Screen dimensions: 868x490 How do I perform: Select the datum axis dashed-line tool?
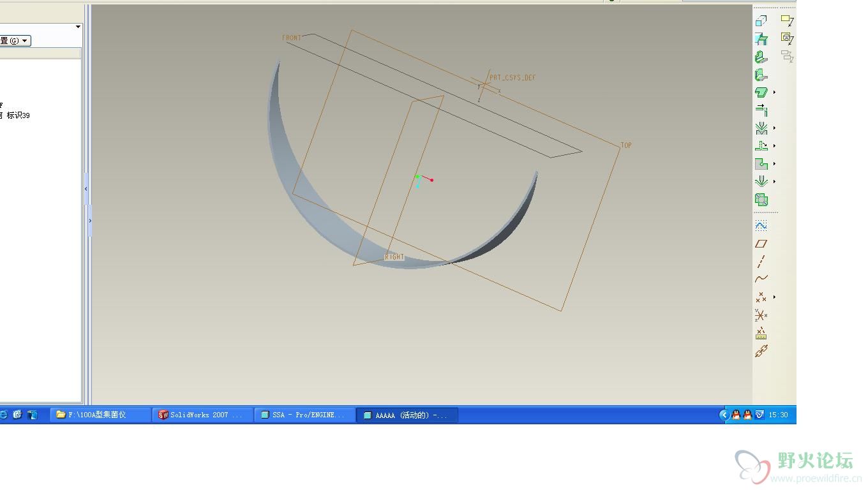coord(761,261)
